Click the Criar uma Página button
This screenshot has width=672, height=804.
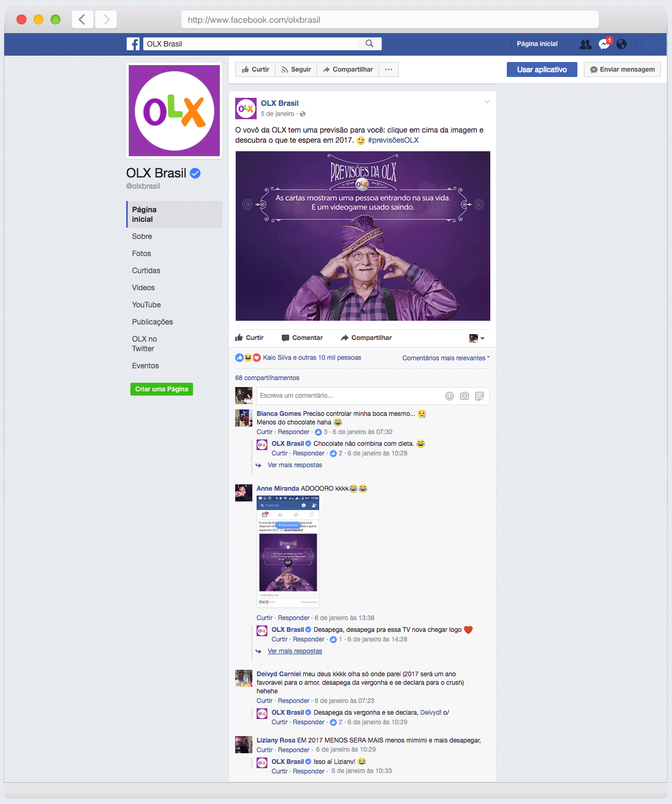(x=161, y=389)
